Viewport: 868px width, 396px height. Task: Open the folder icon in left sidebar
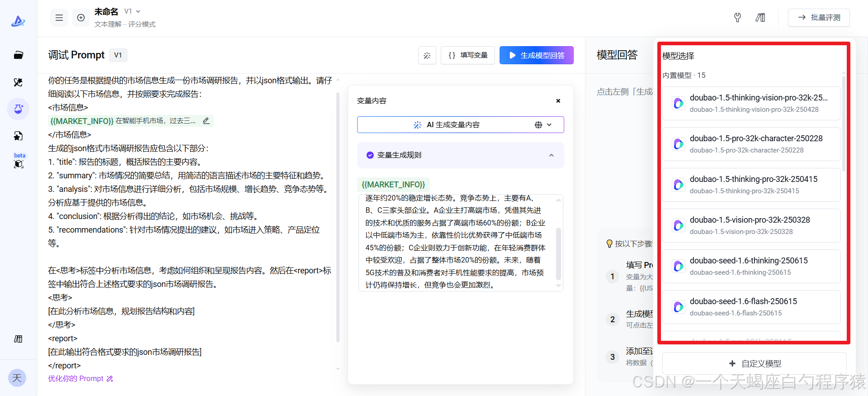point(18,55)
